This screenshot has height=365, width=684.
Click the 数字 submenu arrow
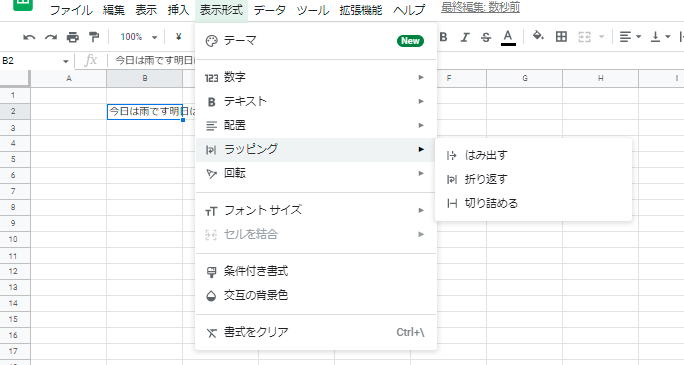(421, 77)
